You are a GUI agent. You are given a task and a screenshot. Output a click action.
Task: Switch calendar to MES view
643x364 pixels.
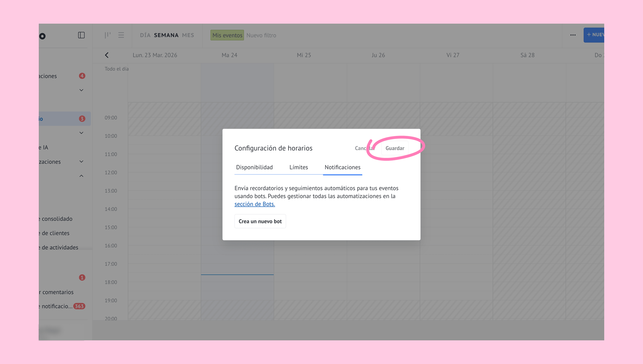tap(188, 35)
